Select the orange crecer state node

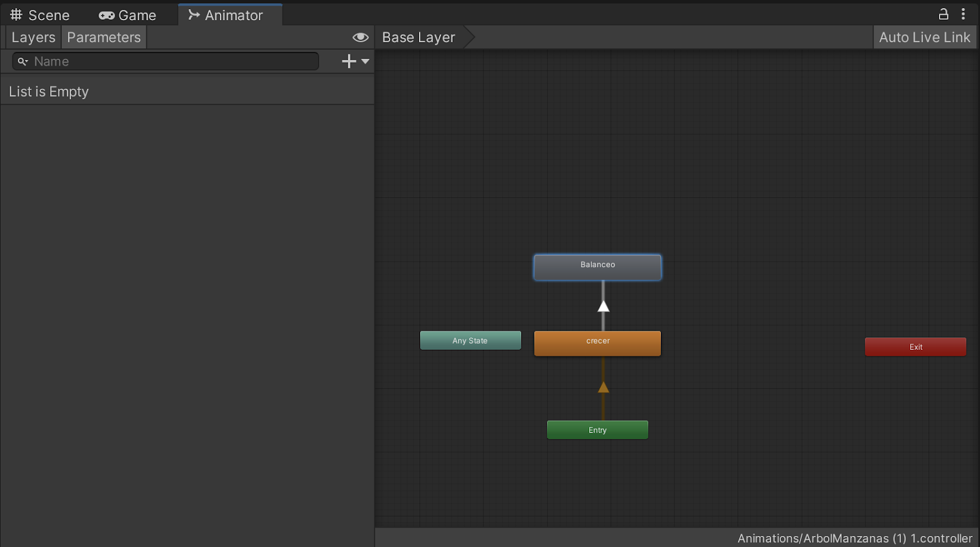(597, 343)
